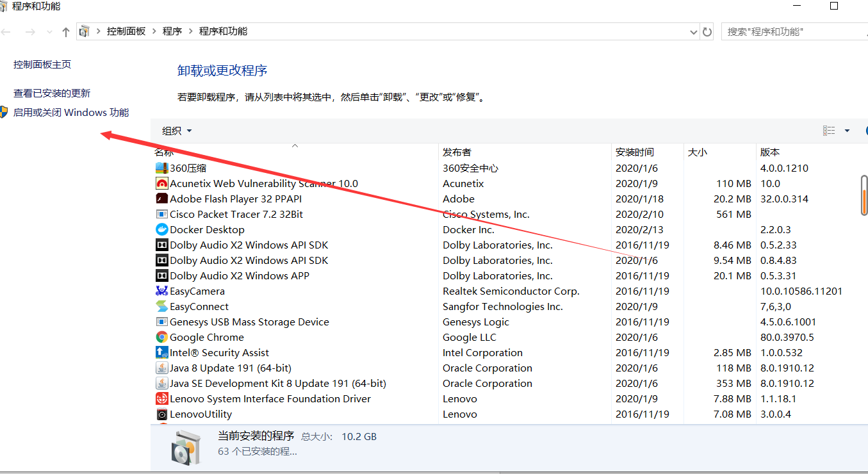This screenshot has width=868, height=474.
Task: Open recent locations dropdown near navigation arrows
Action: [x=49, y=32]
